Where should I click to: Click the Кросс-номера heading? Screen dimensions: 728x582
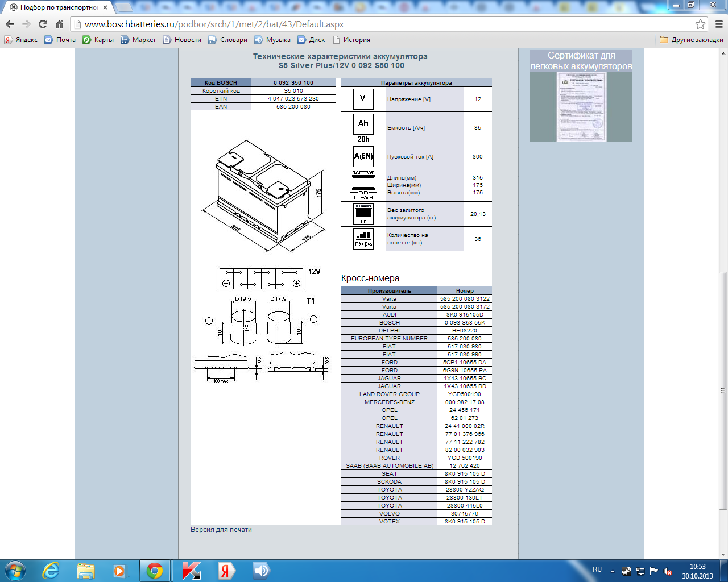pos(370,278)
